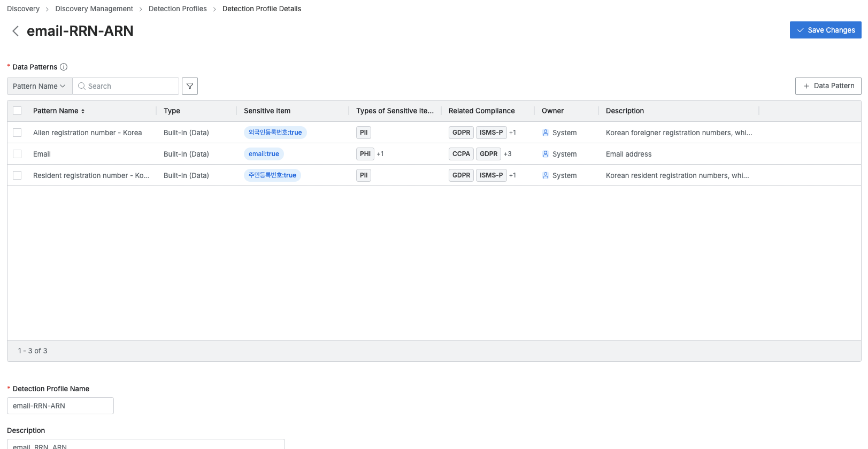Select the Email row checkbox
Viewport: 868px width, 449px height.
pos(17,154)
